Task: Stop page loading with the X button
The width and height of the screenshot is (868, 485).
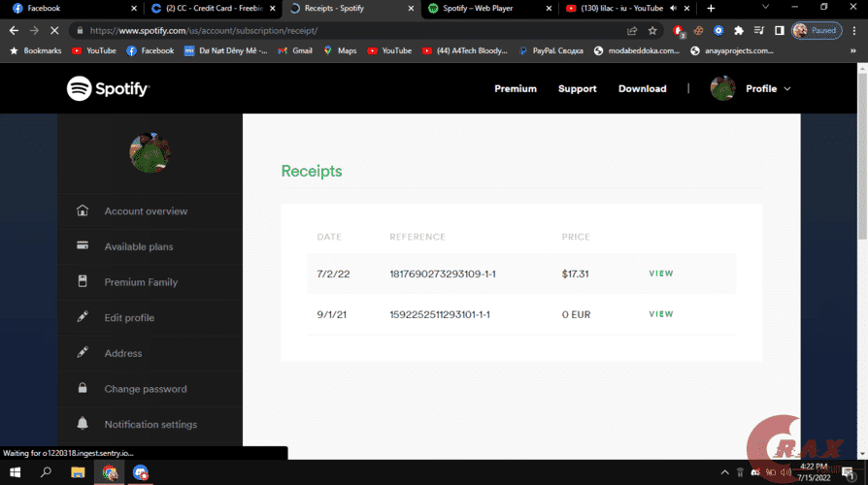Action: tap(54, 30)
